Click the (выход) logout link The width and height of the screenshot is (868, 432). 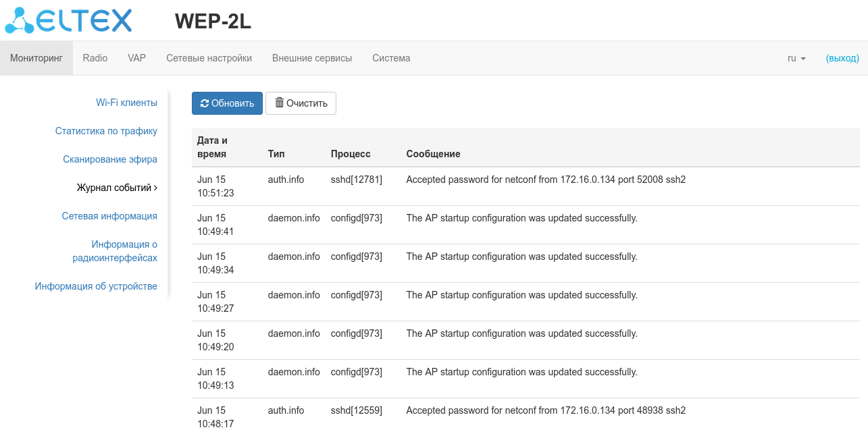point(842,58)
